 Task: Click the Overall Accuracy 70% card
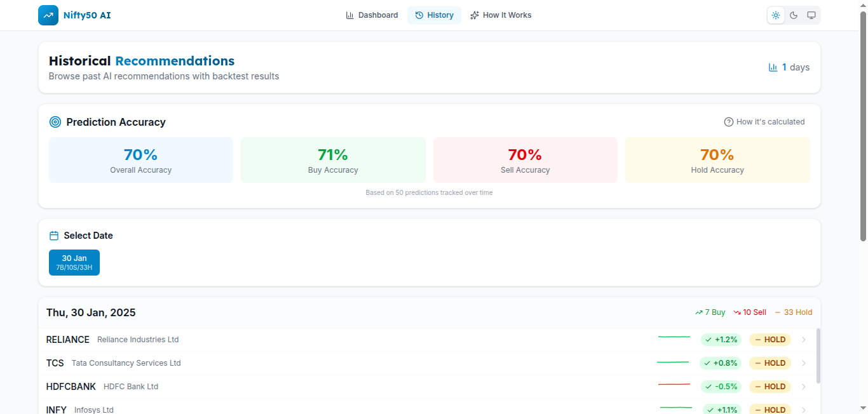click(x=141, y=160)
